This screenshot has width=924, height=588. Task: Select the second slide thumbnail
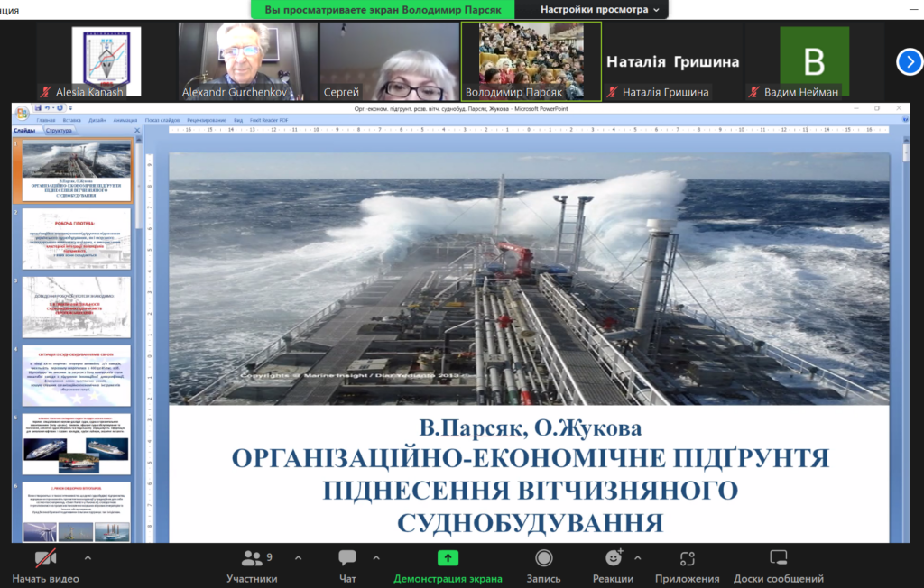point(76,238)
